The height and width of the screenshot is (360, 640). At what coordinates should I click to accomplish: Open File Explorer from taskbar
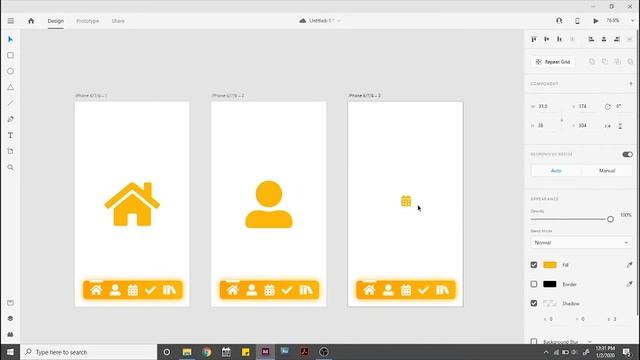pyautogui.click(x=187, y=352)
